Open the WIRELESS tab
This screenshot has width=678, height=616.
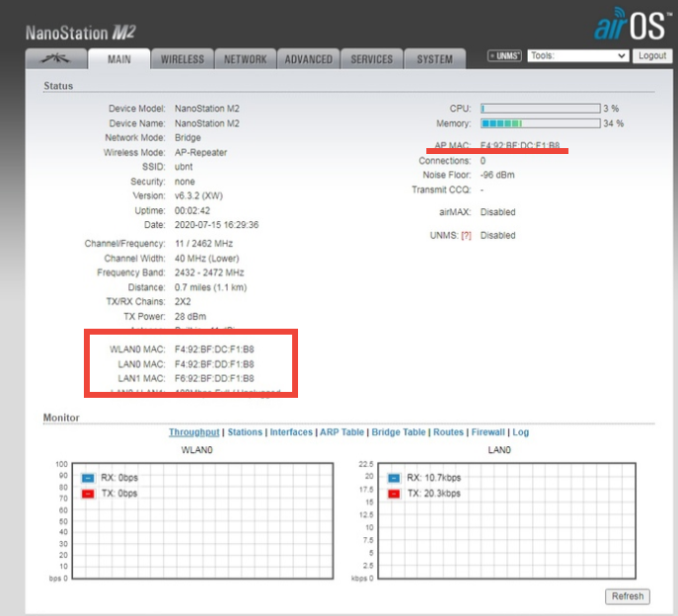click(183, 59)
